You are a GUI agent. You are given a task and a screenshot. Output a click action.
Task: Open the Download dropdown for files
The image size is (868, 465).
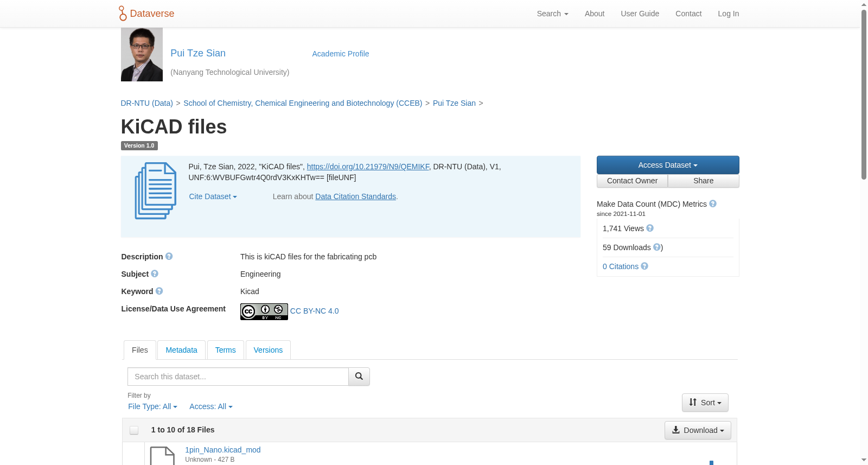click(x=698, y=430)
